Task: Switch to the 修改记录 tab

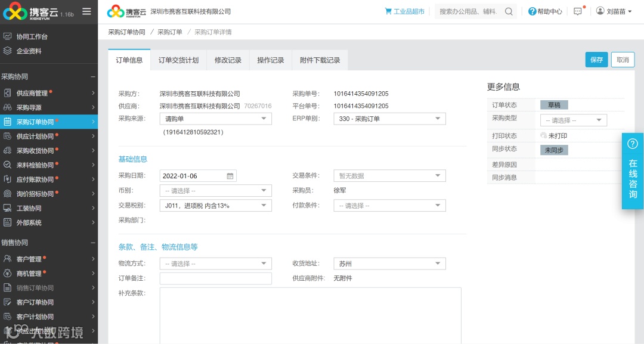Action: [x=228, y=60]
